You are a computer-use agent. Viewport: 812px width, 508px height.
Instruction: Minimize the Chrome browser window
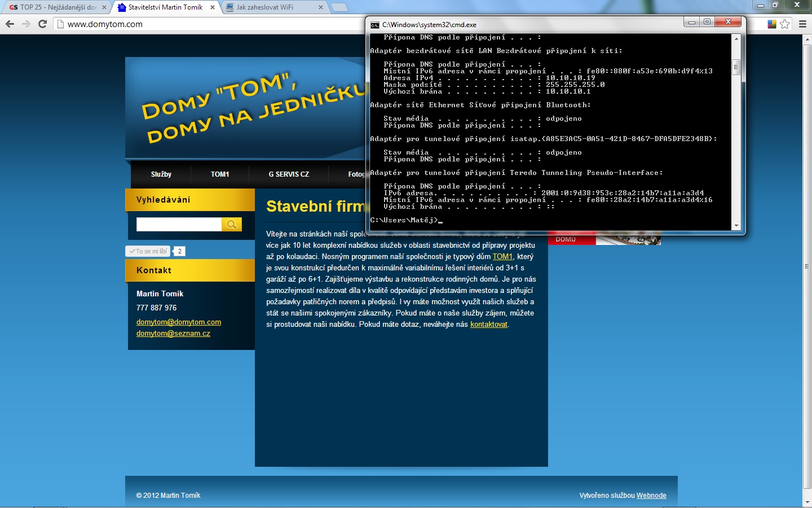[x=761, y=5]
